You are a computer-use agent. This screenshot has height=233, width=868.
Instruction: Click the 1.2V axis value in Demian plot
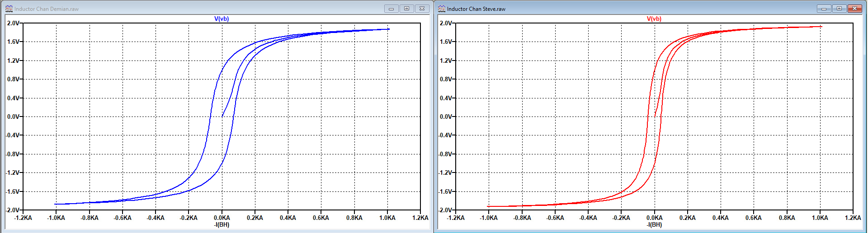click(14, 61)
